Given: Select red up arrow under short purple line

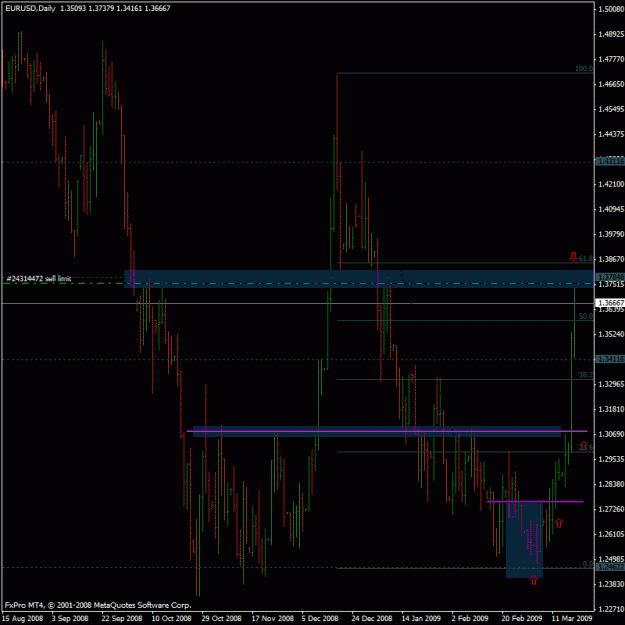Looking at the screenshot, I should click(x=559, y=523).
